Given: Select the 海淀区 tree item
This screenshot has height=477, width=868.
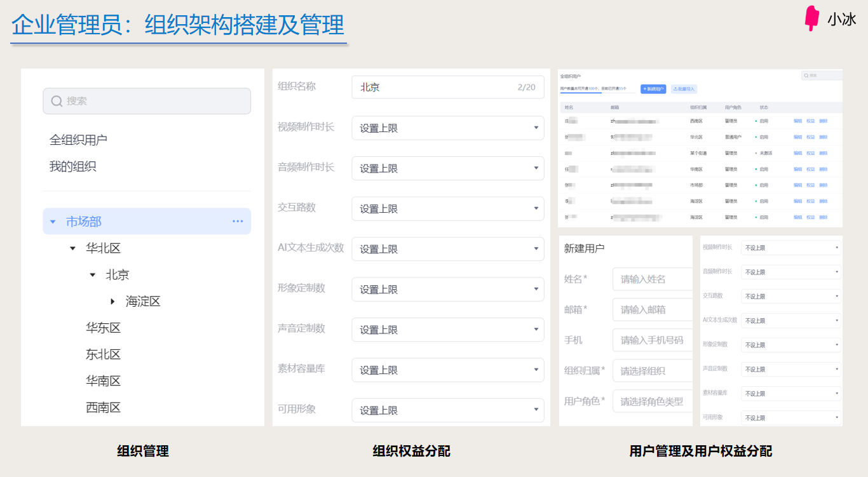Looking at the screenshot, I should [x=143, y=302].
